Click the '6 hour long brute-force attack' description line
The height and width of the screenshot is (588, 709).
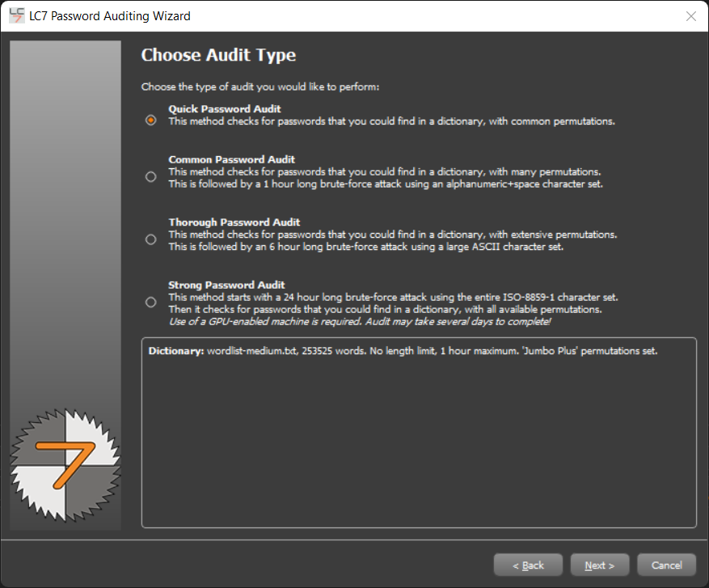[x=365, y=247]
